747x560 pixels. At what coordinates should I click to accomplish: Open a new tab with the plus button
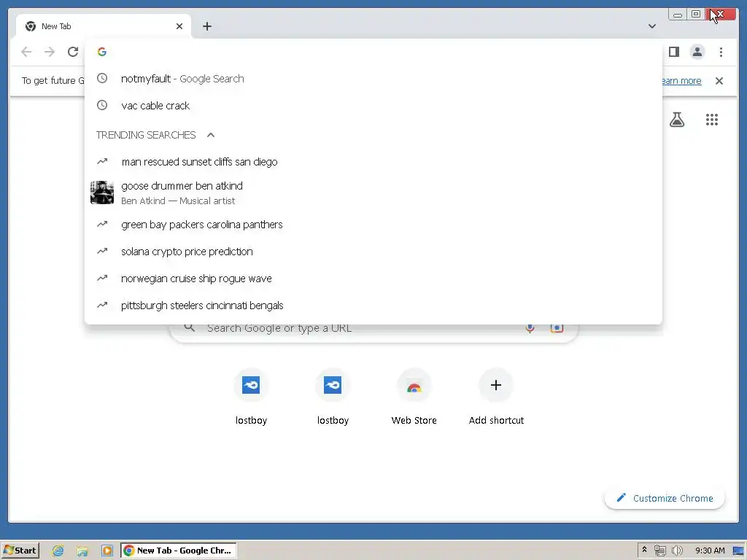tap(206, 26)
